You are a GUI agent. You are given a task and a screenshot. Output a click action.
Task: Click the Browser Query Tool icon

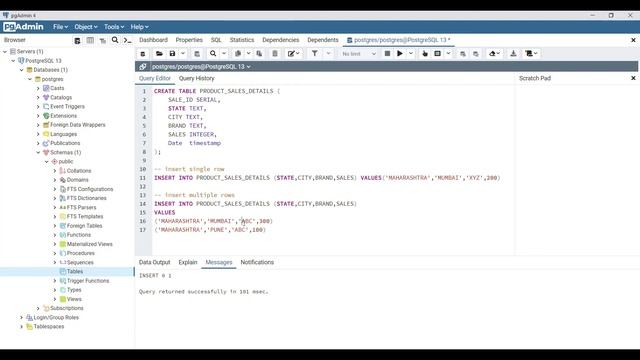coord(78,40)
